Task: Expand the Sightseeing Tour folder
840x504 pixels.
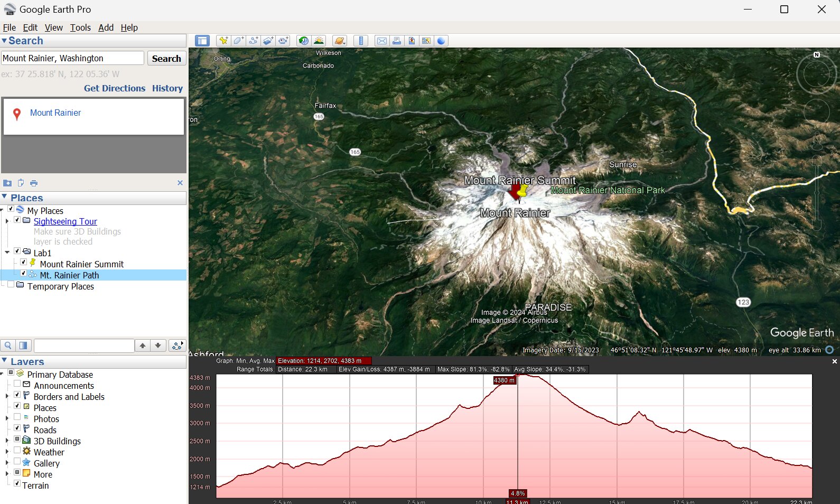Action: click(x=7, y=221)
